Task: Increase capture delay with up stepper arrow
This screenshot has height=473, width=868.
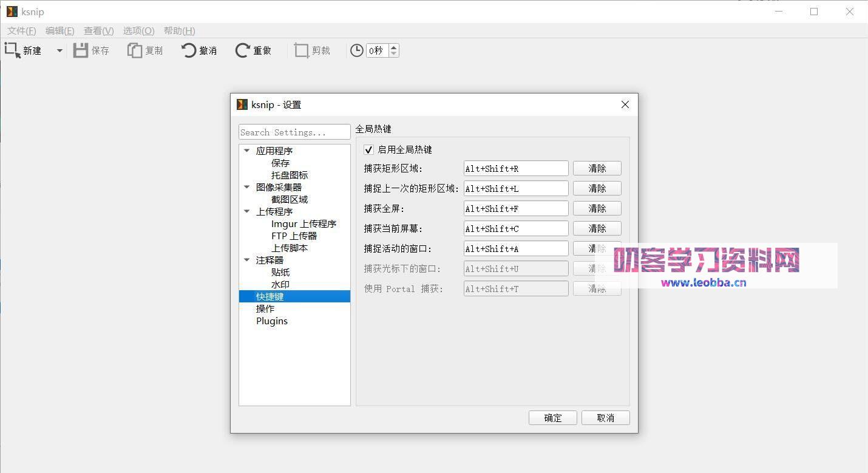Action: [393, 47]
